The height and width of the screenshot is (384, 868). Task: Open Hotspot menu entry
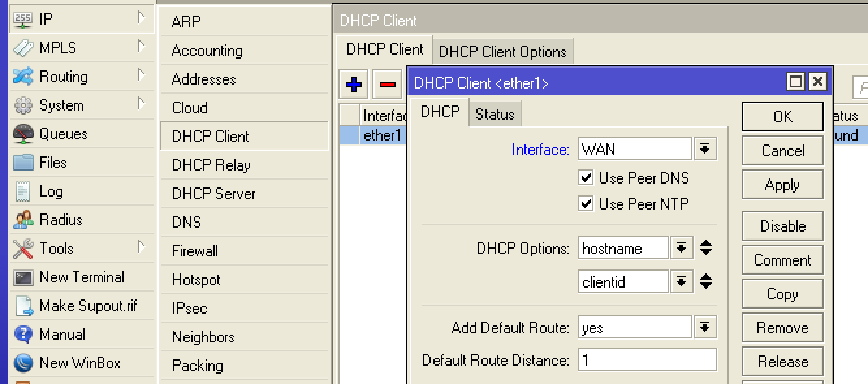pyautogui.click(x=245, y=279)
